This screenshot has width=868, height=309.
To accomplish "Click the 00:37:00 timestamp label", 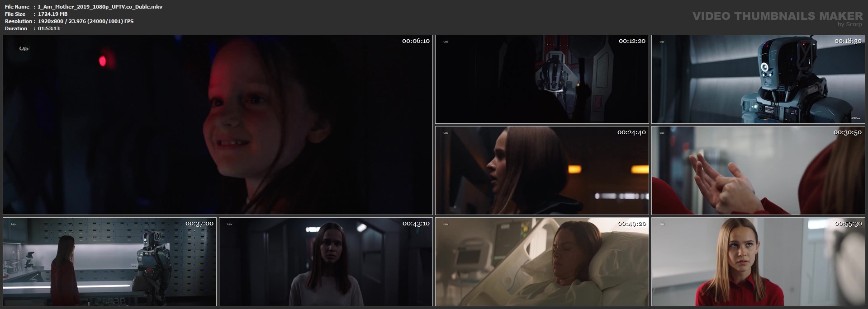I will (199, 224).
